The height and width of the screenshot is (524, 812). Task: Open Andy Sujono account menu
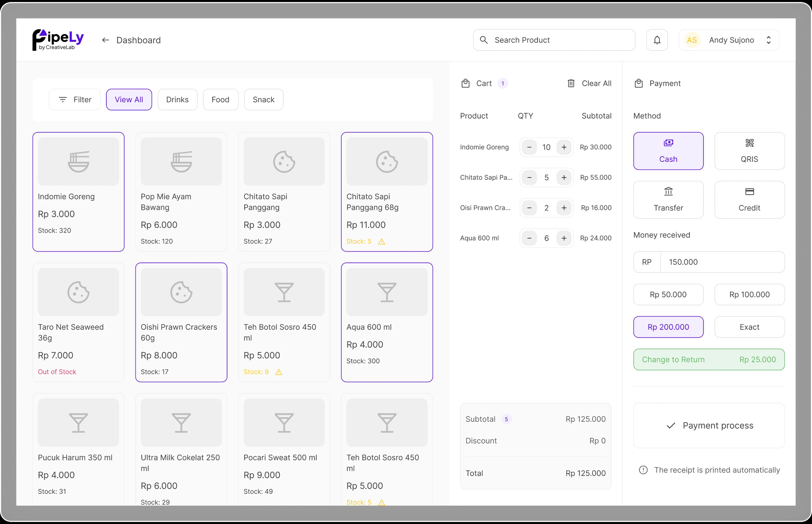tap(729, 40)
